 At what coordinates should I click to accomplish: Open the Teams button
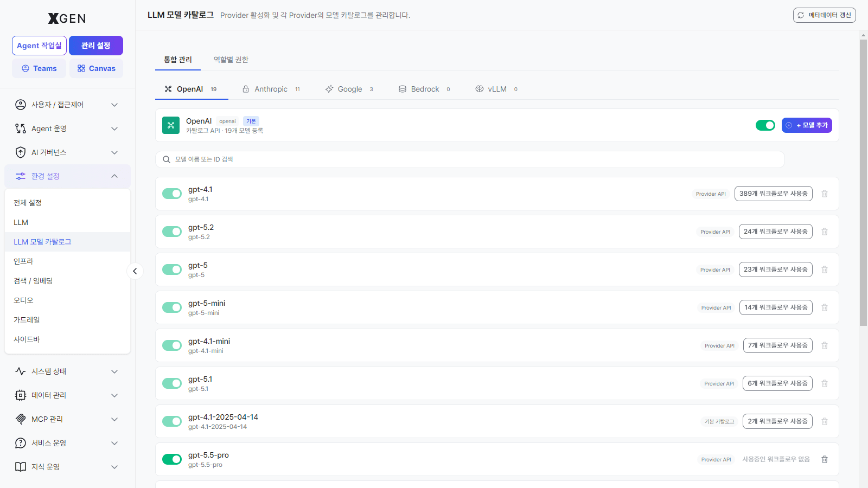coord(39,68)
